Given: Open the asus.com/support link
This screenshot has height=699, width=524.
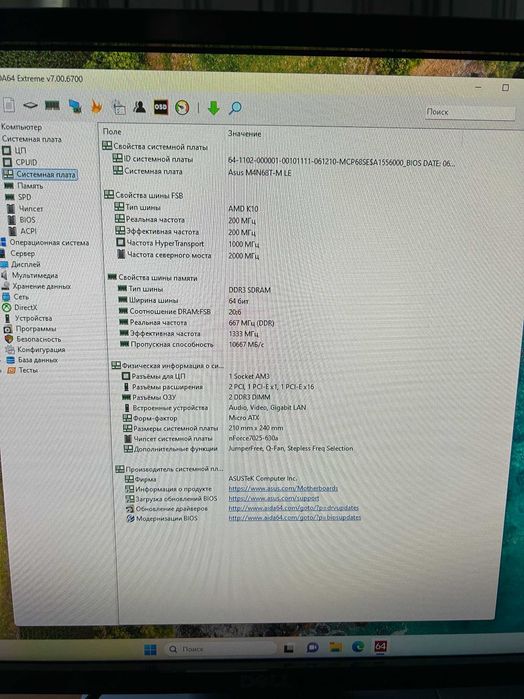Looking at the screenshot, I should point(274,498).
